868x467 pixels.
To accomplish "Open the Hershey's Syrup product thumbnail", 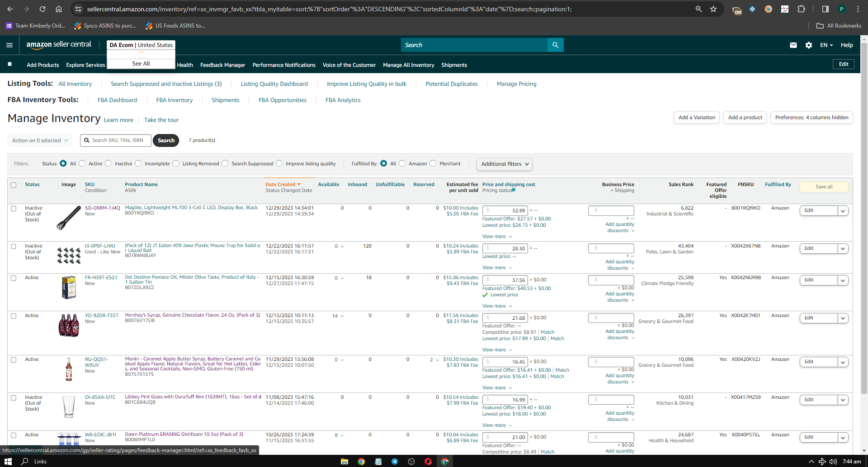I will 69,325.
